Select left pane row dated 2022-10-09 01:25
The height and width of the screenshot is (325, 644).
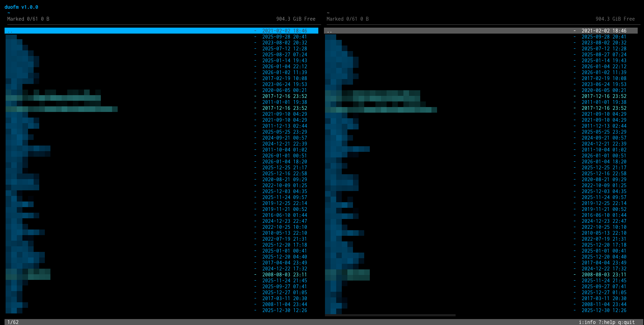(161, 185)
